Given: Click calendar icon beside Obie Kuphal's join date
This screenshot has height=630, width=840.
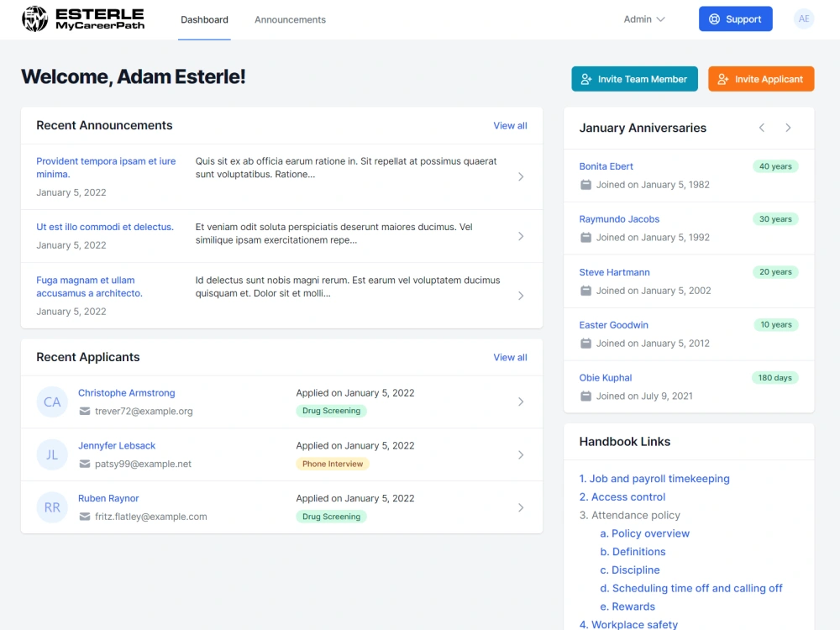Looking at the screenshot, I should (586, 396).
